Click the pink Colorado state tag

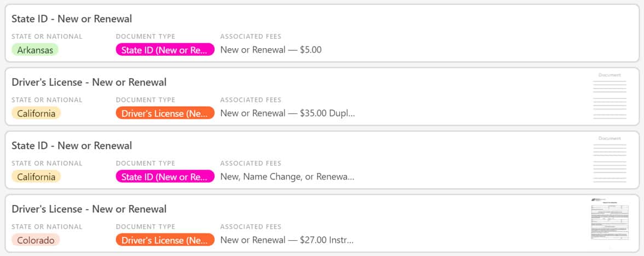pos(36,240)
